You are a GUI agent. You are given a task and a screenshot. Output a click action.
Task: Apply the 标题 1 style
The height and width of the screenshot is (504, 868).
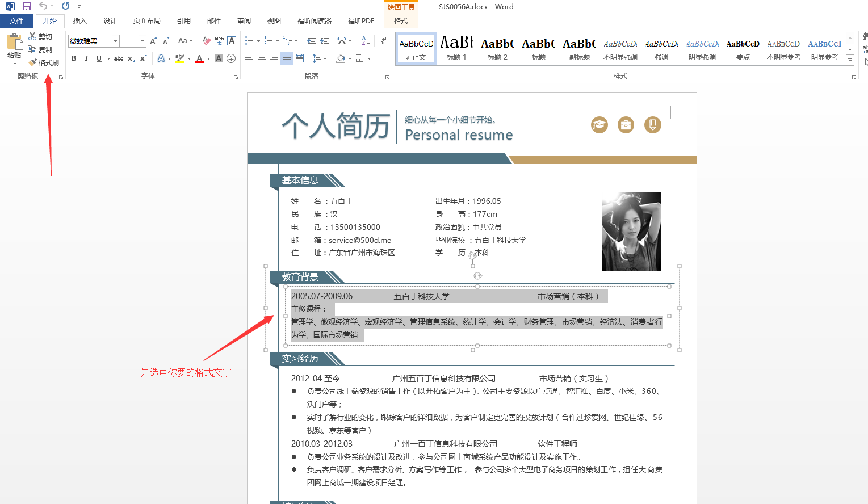tap(456, 48)
